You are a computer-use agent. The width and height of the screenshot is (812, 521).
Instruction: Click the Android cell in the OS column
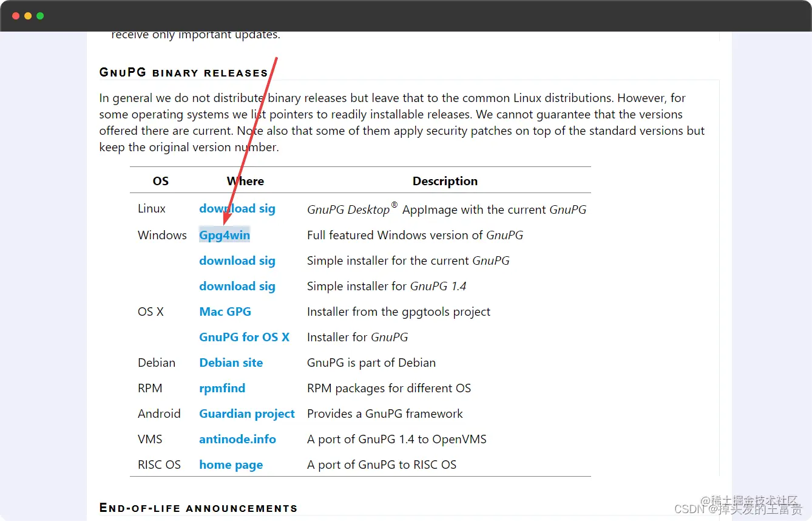point(159,414)
